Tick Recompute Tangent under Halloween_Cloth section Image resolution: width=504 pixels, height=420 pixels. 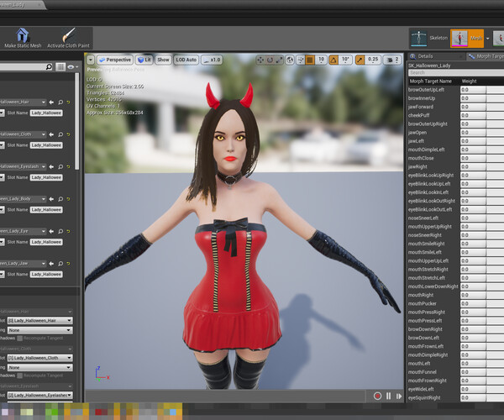20,375
